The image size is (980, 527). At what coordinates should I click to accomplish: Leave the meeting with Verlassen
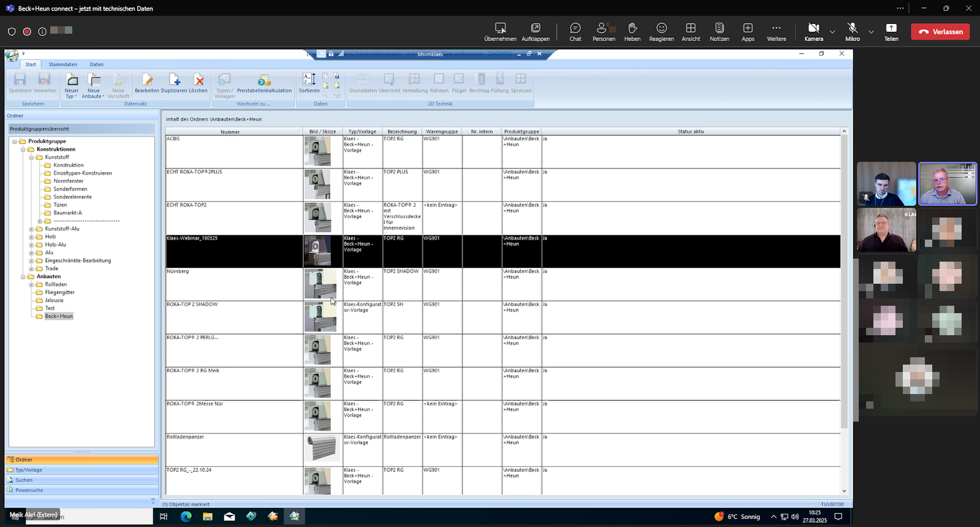click(940, 32)
